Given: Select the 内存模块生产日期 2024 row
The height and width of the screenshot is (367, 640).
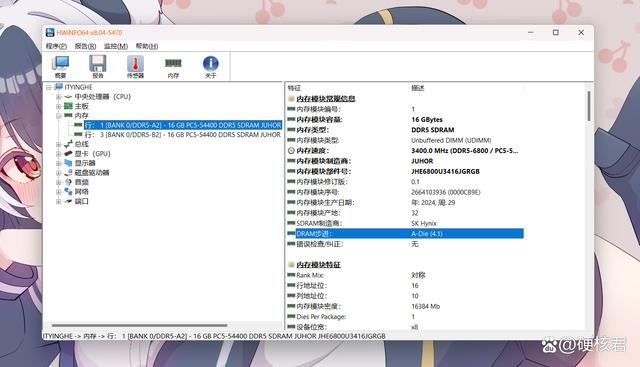Looking at the screenshot, I should (x=405, y=202).
